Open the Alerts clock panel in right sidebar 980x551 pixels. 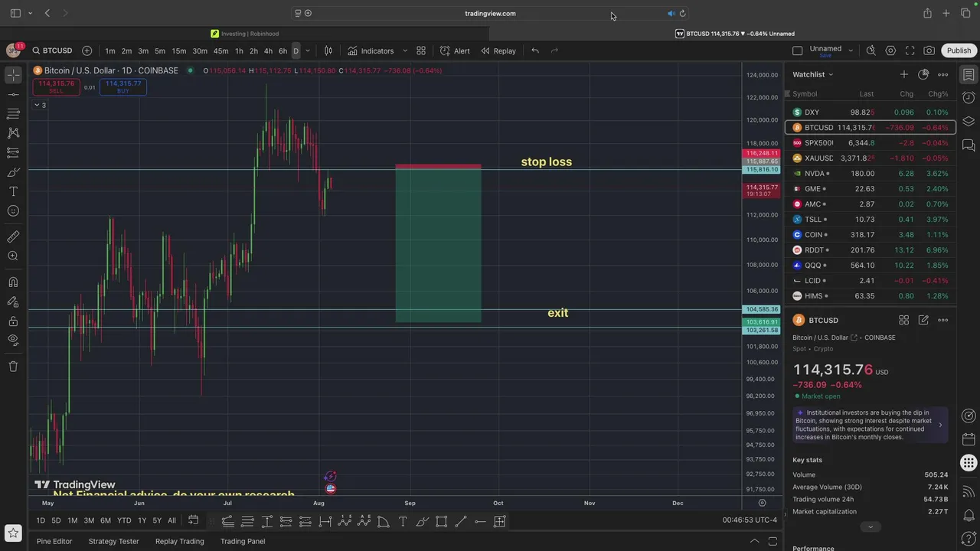(969, 98)
